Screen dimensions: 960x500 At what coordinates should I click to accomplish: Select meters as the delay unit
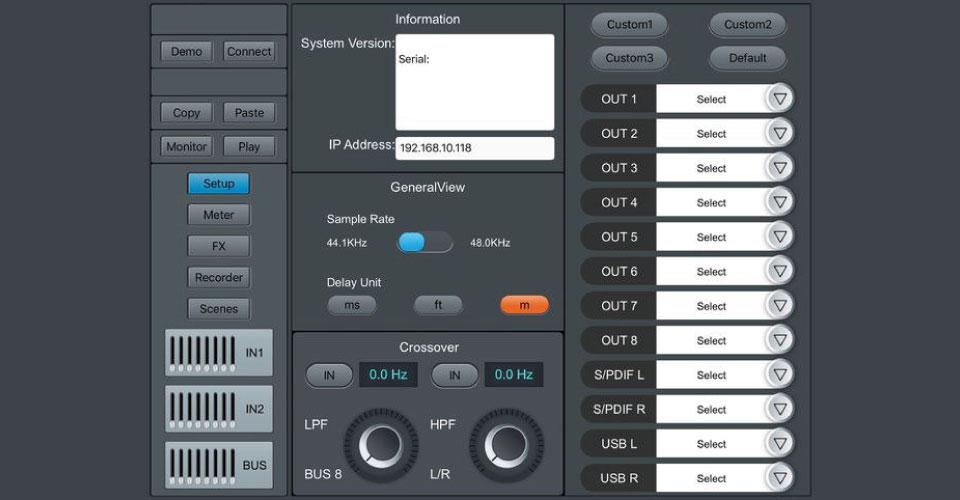(x=524, y=305)
